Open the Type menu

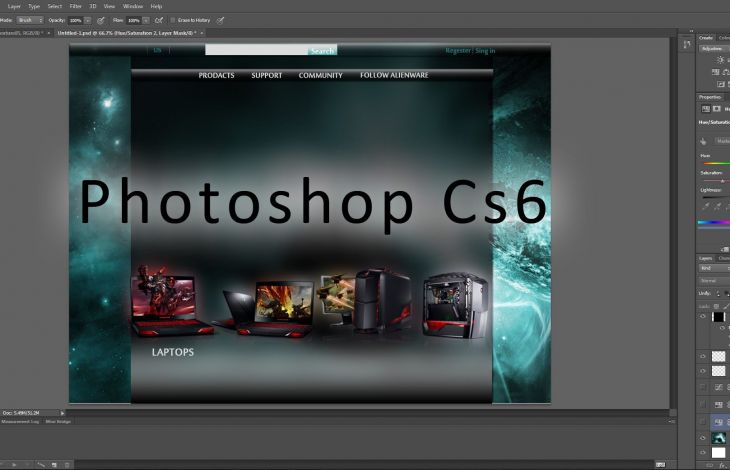[34, 7]
